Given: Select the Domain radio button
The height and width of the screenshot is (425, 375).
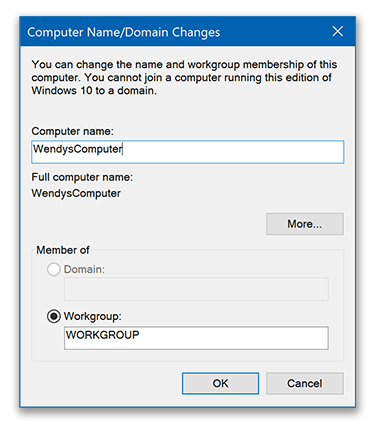Looking at the screenshot, I should tap(54, 269).
